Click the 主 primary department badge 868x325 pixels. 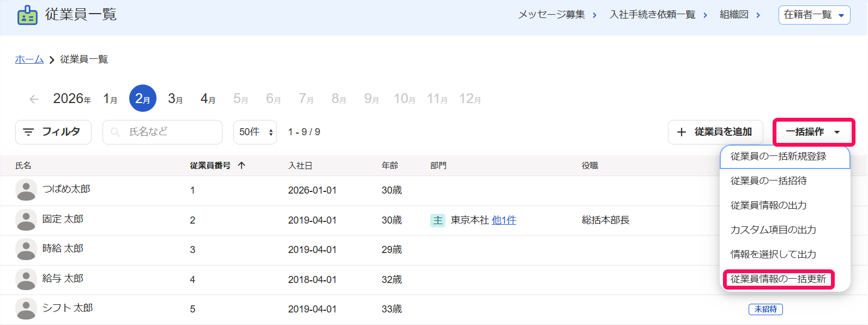click(x=438, y=220)
